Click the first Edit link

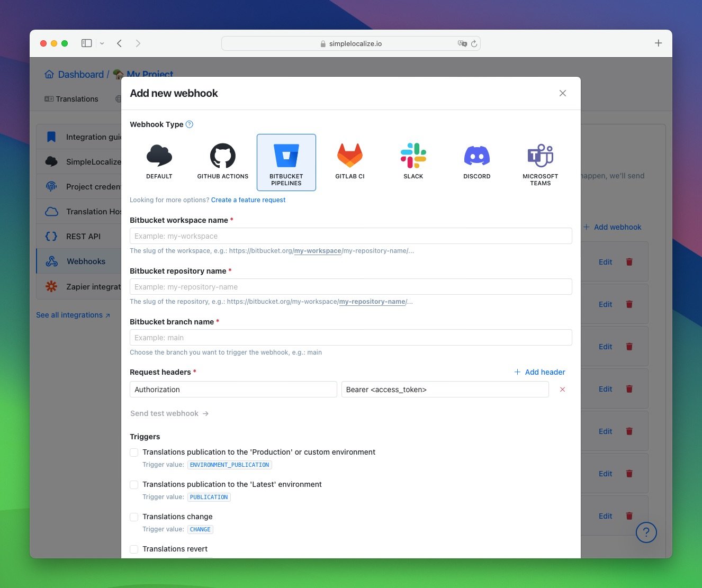(605, 262)
